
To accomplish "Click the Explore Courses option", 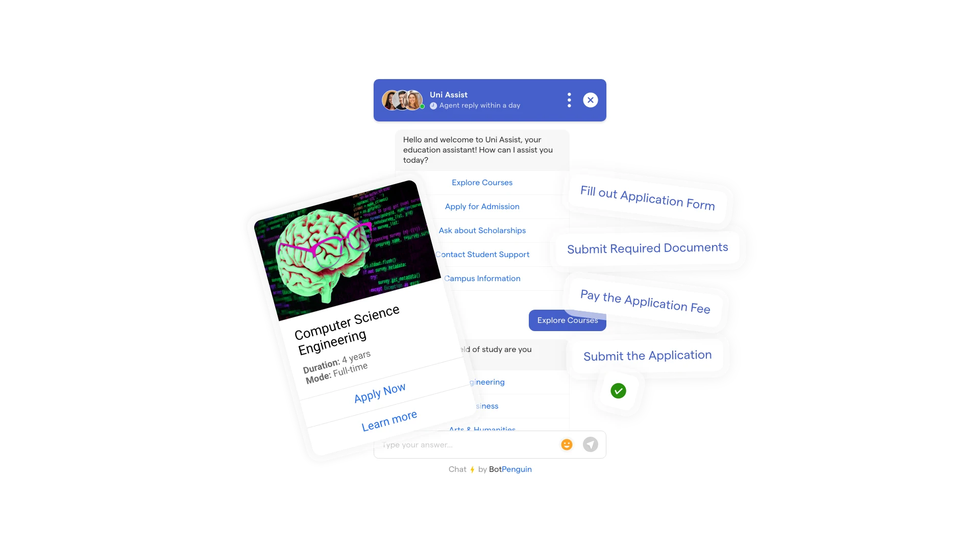I will tap(482, 182).
